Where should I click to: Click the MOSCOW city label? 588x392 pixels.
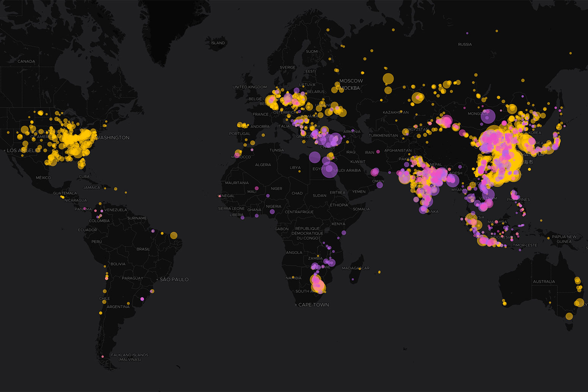click(x=351, y=81)
